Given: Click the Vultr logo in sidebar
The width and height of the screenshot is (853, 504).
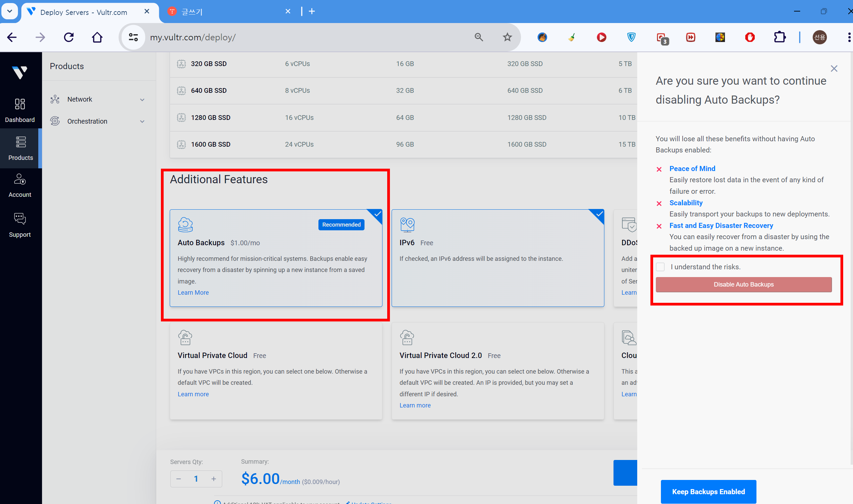Looking at the screenshot, I should (x=20, y=72).
